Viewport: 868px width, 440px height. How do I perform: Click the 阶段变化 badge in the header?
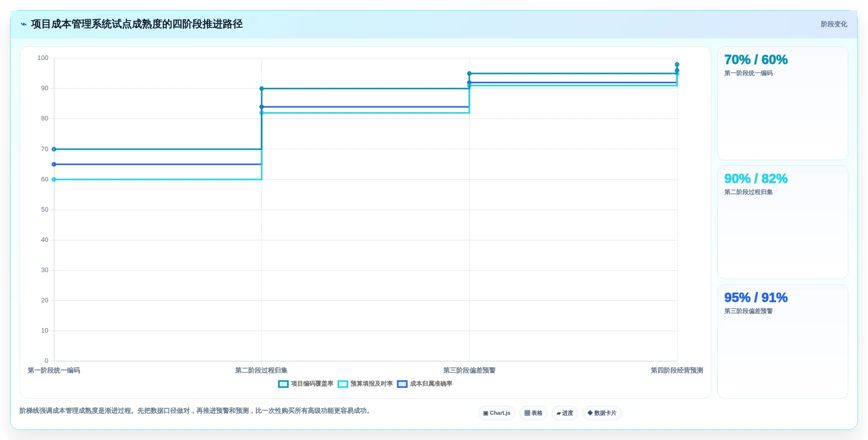[x=834, y=24]
